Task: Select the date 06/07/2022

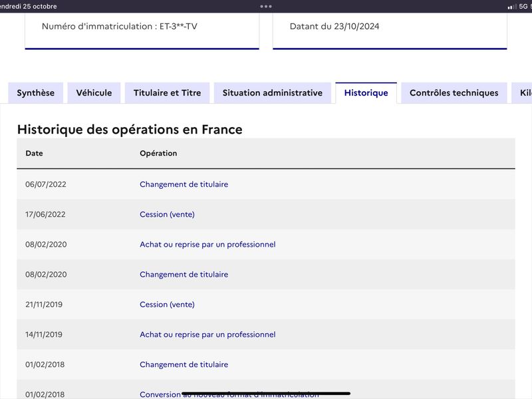Action: (x=46, y=184)
